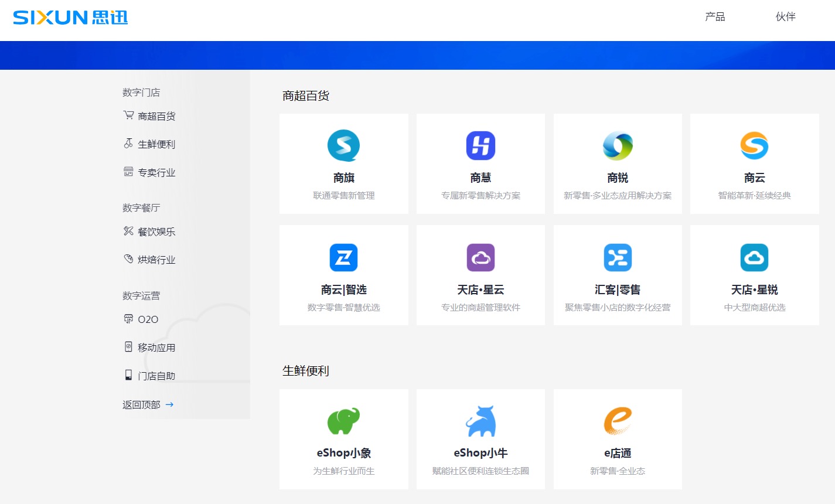Click the 数字运营 sidebar heading
The image size is (835, 504).
pos(141,296)
